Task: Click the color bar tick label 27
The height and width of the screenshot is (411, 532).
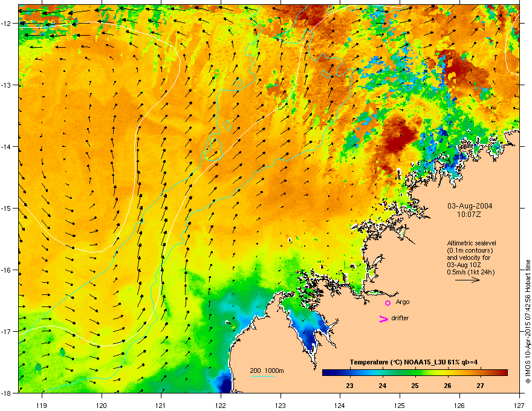Action: coord(480,386)
